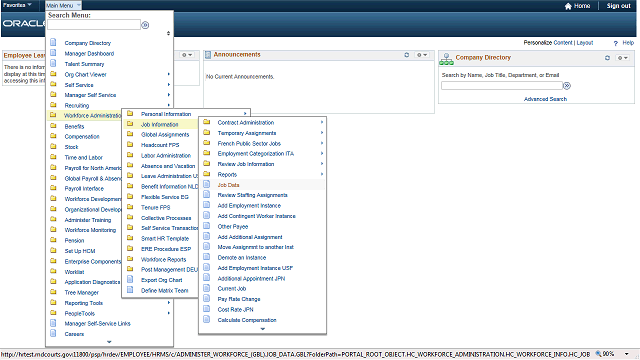Click the Home house icon
The height and width of the screenshot is (360, 640).
tap(568, 6)
